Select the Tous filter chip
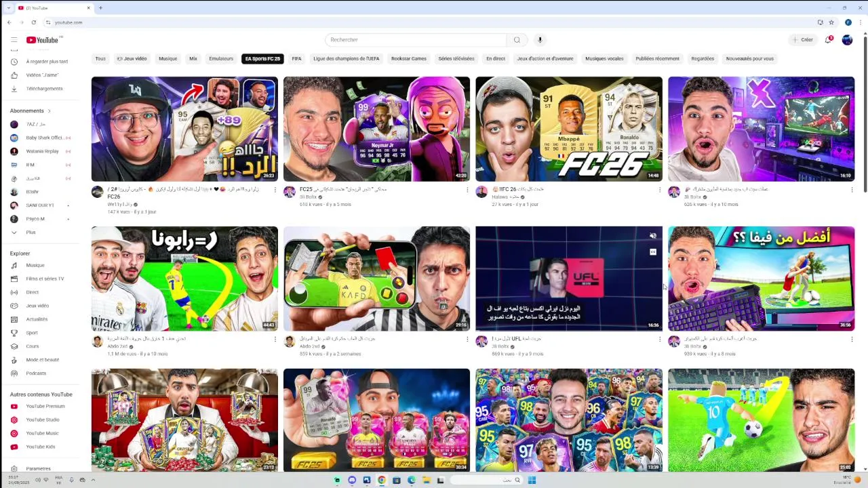868x488 pixels. (100, 59)
